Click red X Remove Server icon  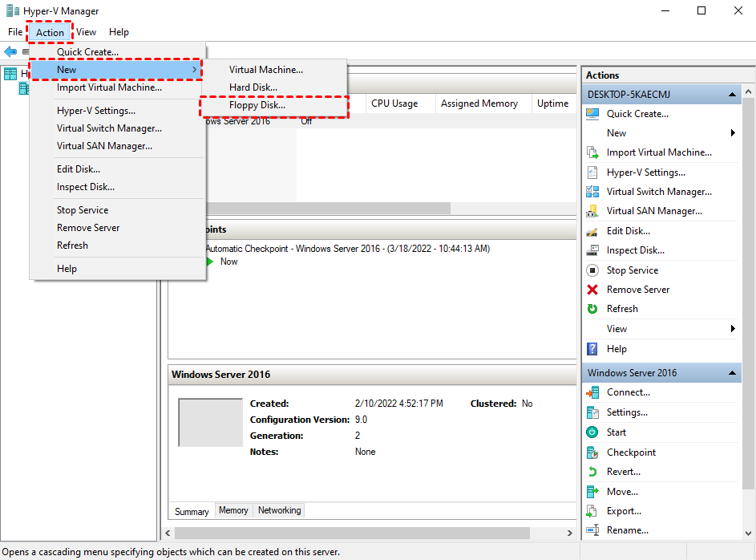coord(592,290)
